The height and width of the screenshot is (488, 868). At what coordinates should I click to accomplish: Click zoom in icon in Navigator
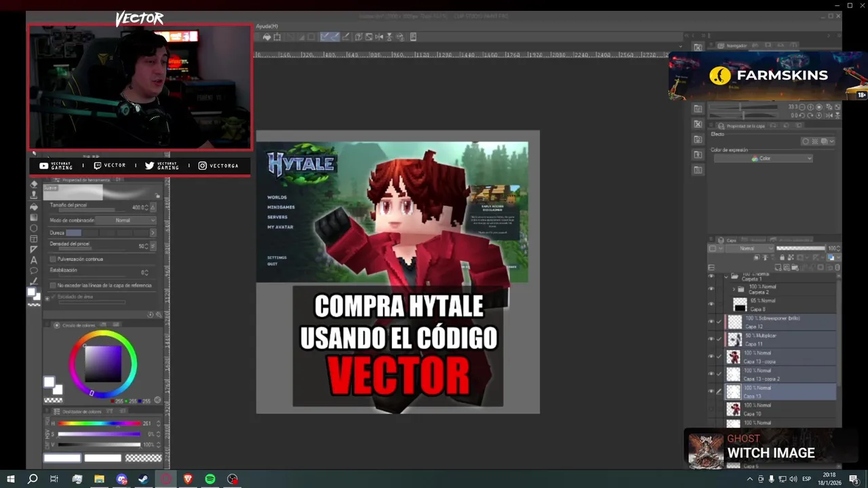click(810, 107)
